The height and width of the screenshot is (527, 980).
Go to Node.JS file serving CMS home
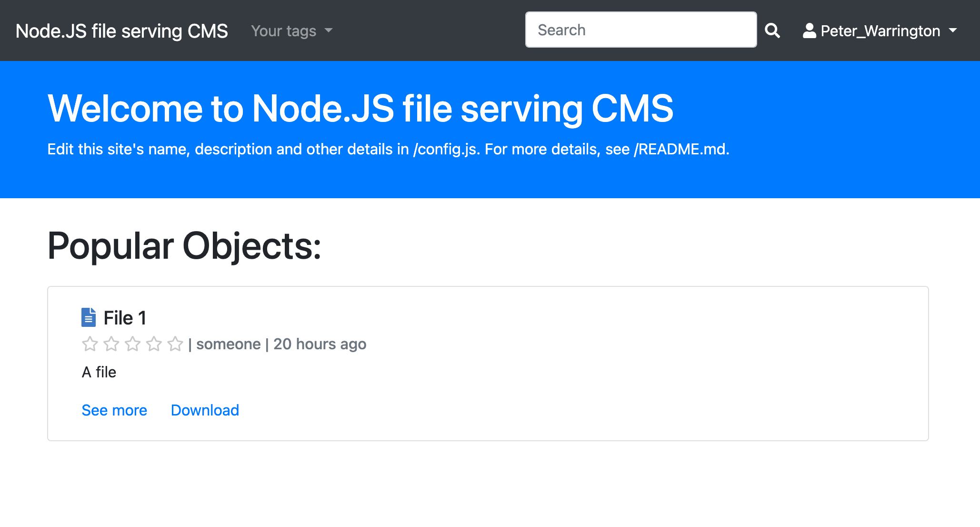point(122,31)
